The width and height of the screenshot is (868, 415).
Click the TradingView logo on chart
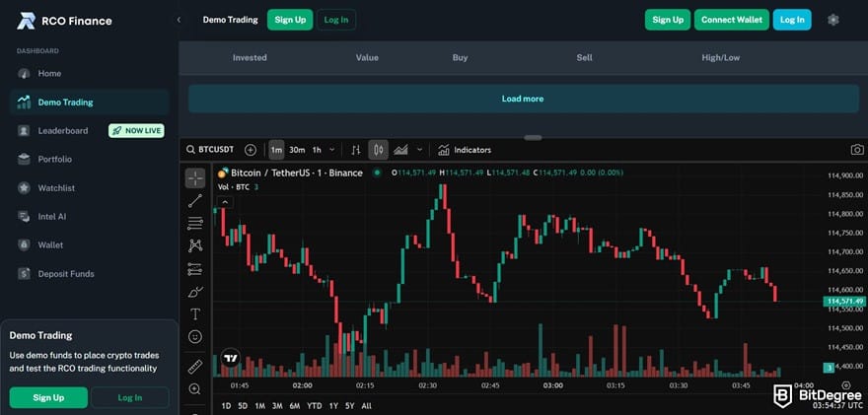click(231, 358)
